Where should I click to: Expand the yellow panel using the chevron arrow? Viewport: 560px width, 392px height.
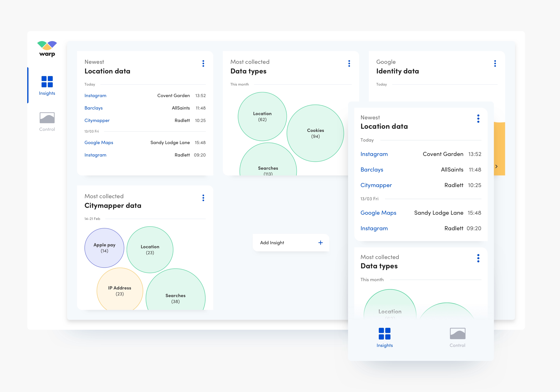(496, 166)
